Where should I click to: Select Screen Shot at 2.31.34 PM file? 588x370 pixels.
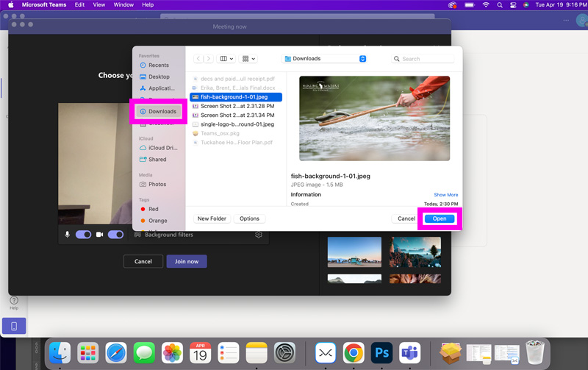(x=236, y=115)
